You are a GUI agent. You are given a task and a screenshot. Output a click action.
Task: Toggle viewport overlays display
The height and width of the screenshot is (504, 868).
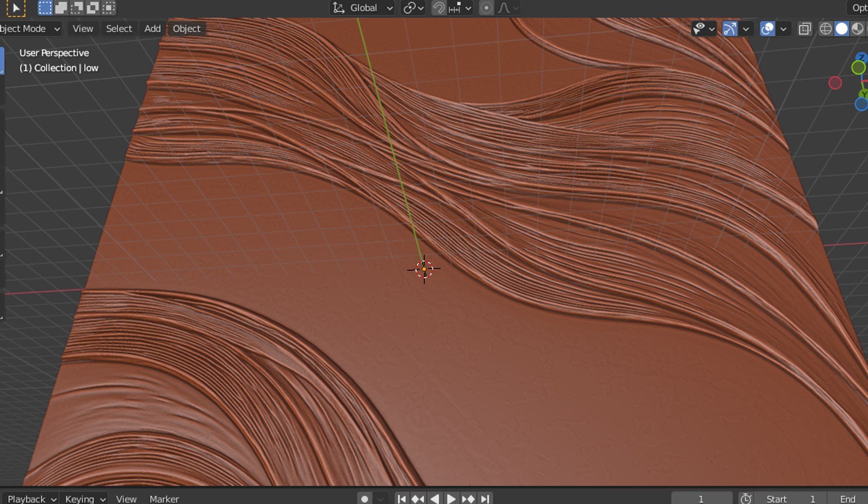767,29
